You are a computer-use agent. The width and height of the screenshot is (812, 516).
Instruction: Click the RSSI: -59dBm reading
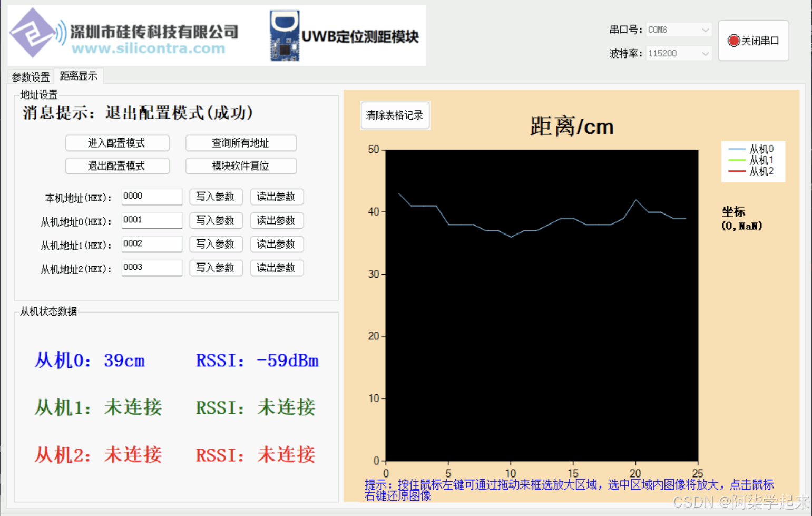(257, 361)
